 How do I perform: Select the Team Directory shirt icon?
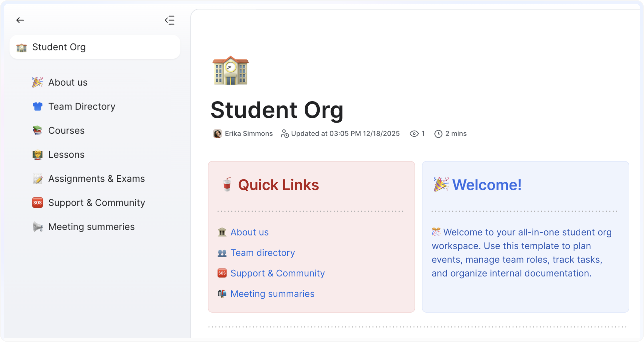[x=37, y=106]
